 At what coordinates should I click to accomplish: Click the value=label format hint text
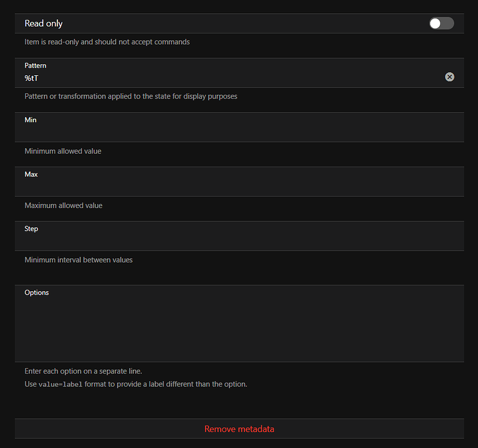[136, 384]
